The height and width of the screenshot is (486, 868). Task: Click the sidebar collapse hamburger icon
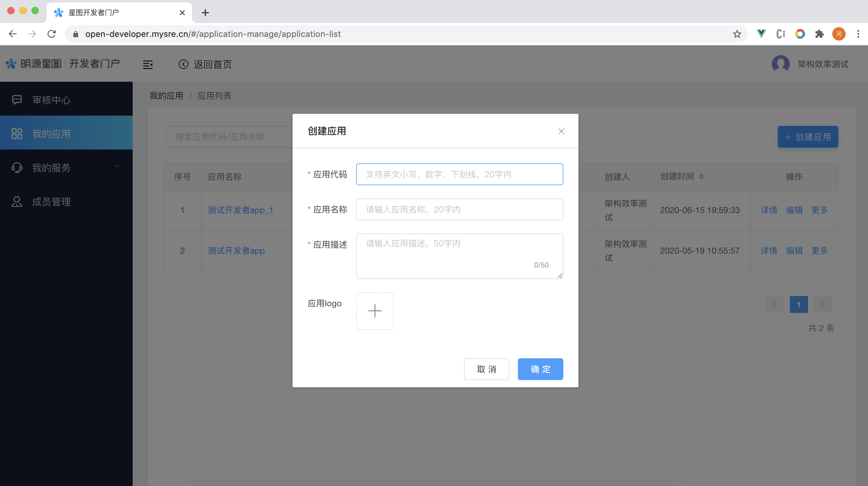point(147,64)
